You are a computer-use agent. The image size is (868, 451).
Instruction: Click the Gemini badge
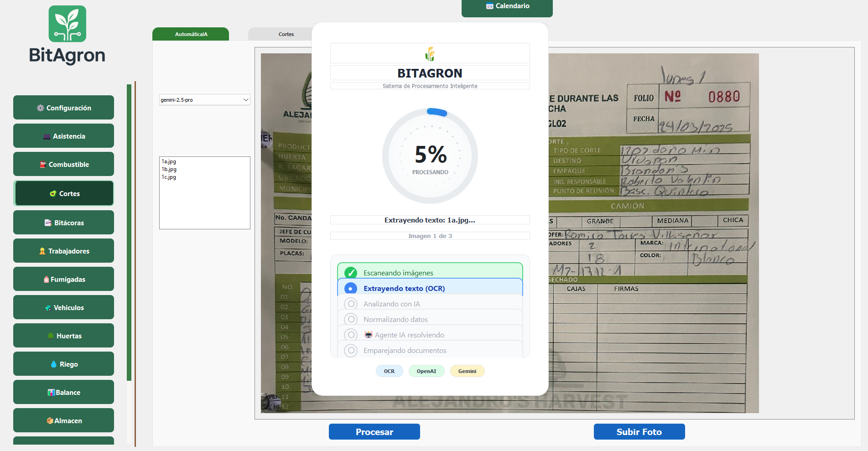click(467, 371)
